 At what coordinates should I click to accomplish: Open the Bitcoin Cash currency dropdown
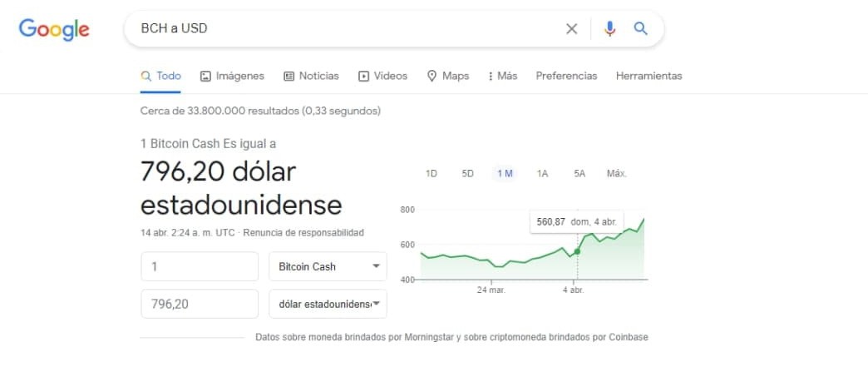click(328, 266)
